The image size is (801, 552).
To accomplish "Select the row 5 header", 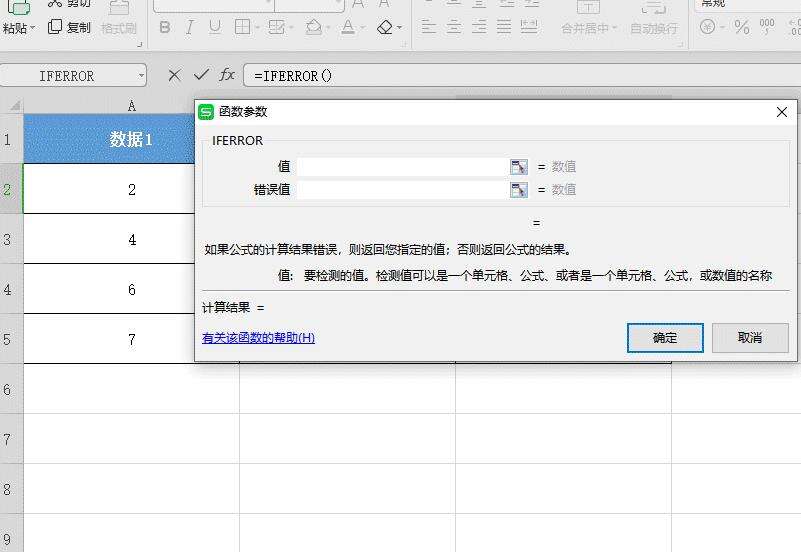I will 11,339.
